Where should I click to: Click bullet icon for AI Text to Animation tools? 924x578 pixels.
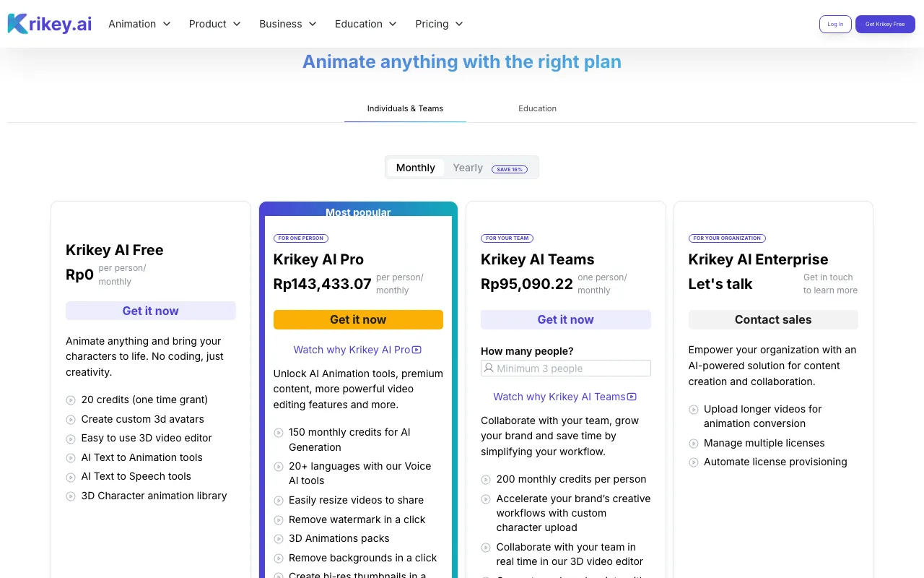(71, 458)
